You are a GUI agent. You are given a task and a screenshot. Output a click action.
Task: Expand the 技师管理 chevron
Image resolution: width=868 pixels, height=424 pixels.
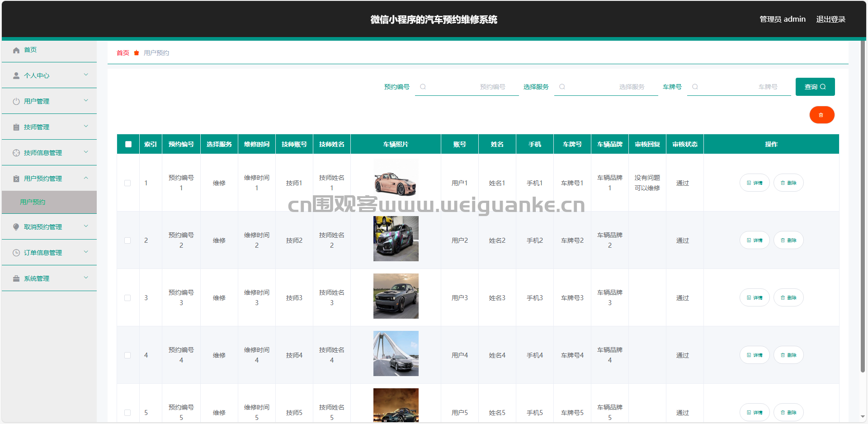pos(86,127)
